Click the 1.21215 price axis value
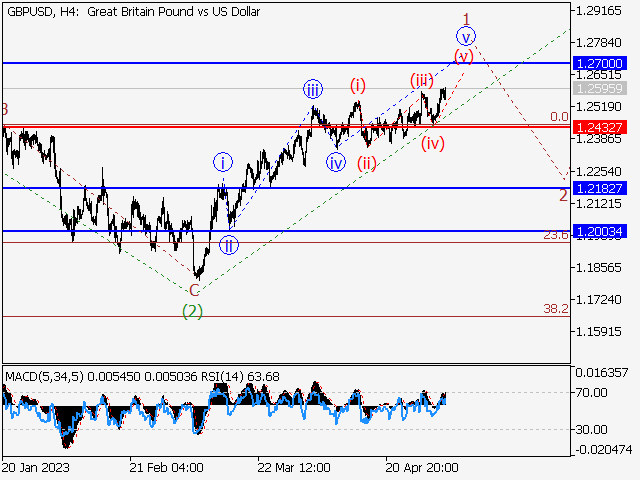The height and width of the screenshot is (480, 640). pos(598,203)
